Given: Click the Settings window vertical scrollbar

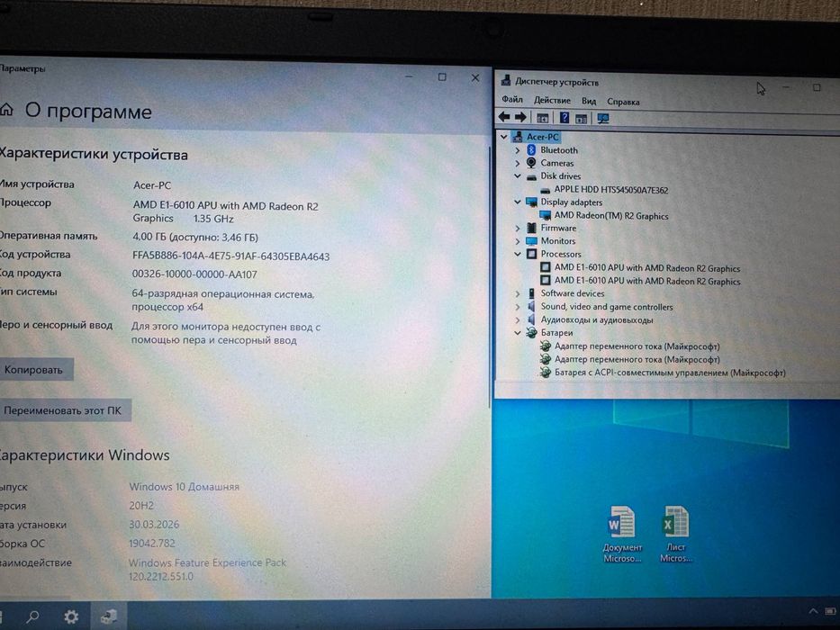Looking at the screenshot, I should point(490,279).
